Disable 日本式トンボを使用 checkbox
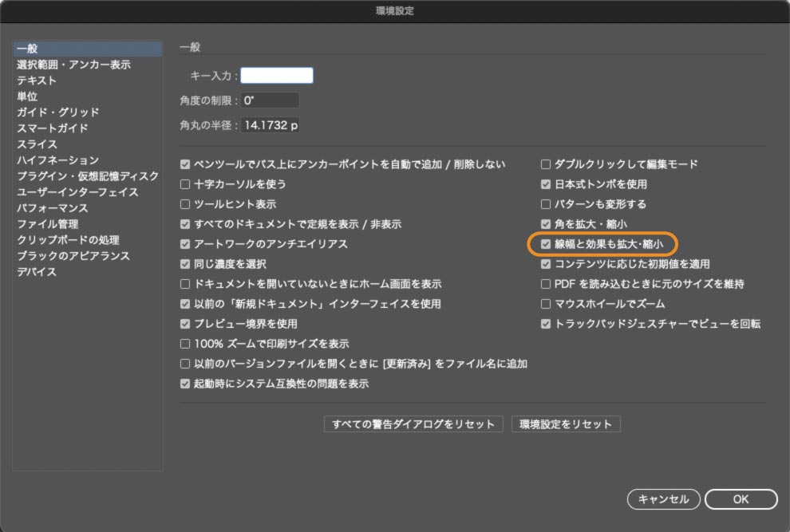Screen dimensions: 790x532 point(546,184)
